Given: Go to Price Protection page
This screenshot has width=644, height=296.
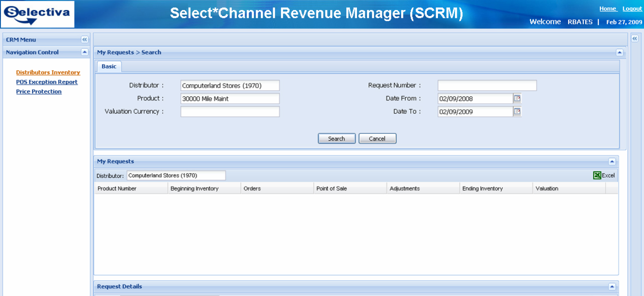Looking at the screenshot, I should pos(39,92).
